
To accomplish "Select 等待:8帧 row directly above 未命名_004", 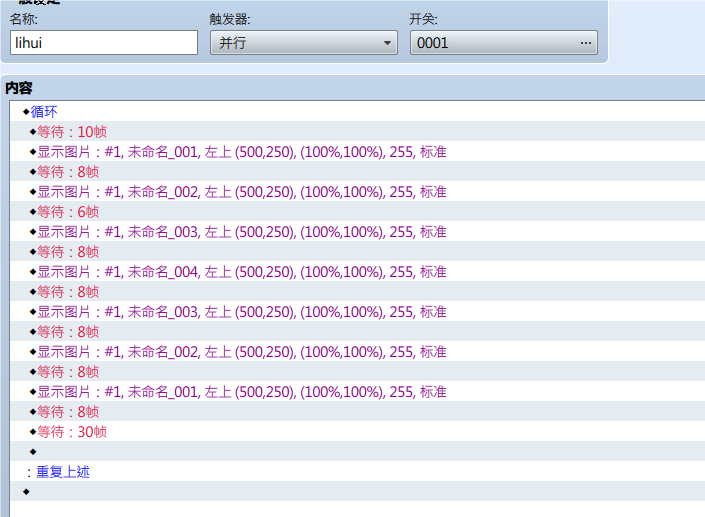I will pos(357,252).
